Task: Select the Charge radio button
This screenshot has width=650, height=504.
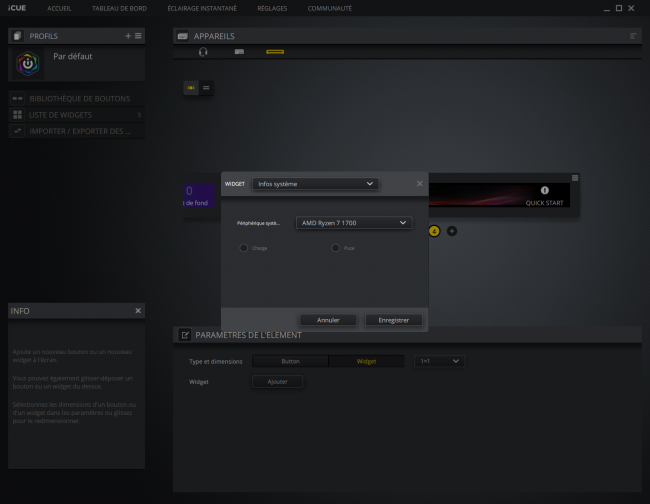Action: click(x=243, y=247)
